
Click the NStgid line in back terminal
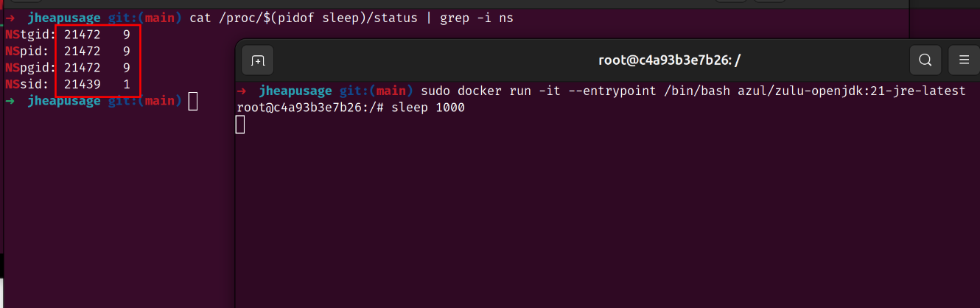68,35
